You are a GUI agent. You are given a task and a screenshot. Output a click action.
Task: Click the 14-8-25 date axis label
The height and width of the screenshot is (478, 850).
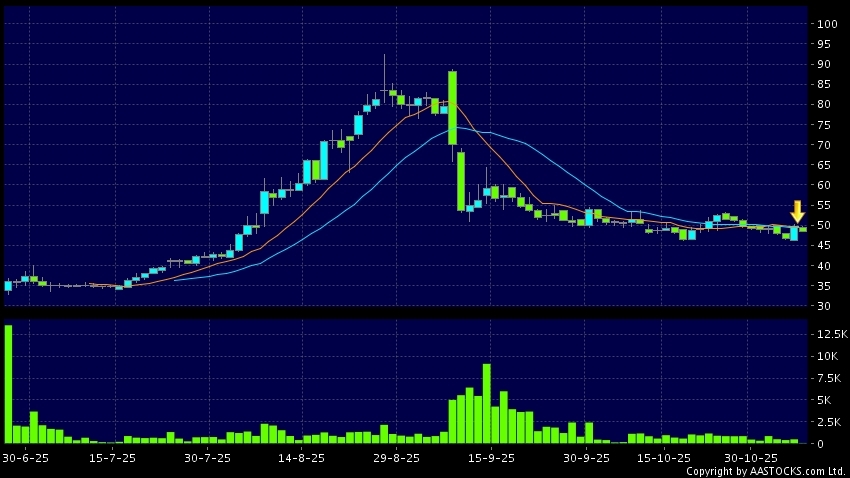pyautogui.click(x=301, y=457)
